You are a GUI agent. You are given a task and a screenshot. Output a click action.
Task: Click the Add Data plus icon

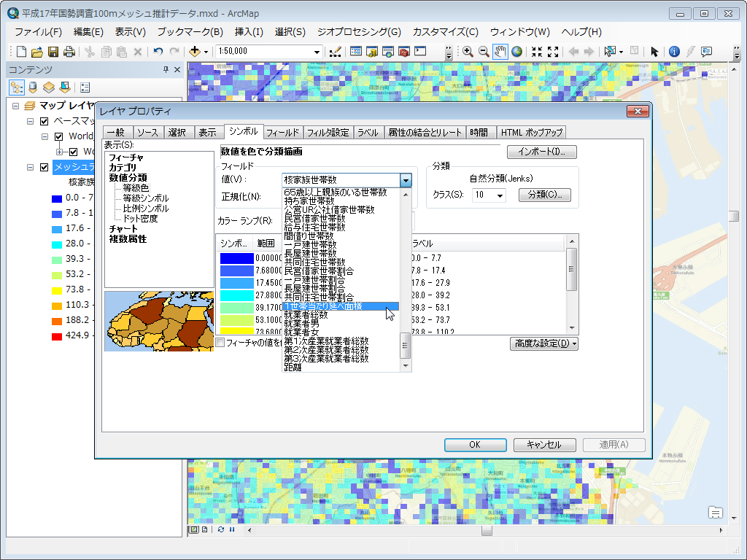click(x=194, y=52)
